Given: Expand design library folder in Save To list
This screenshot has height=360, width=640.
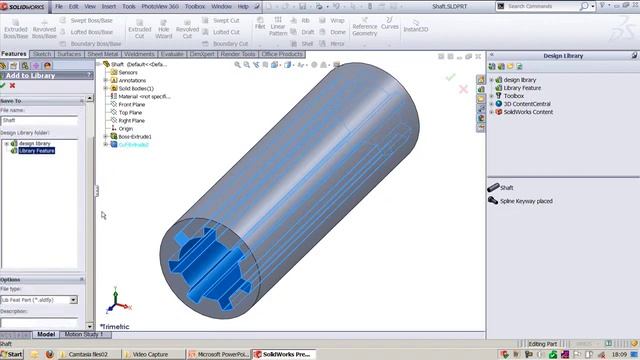Looking at the screenshot, I should (x=7, y=144).
